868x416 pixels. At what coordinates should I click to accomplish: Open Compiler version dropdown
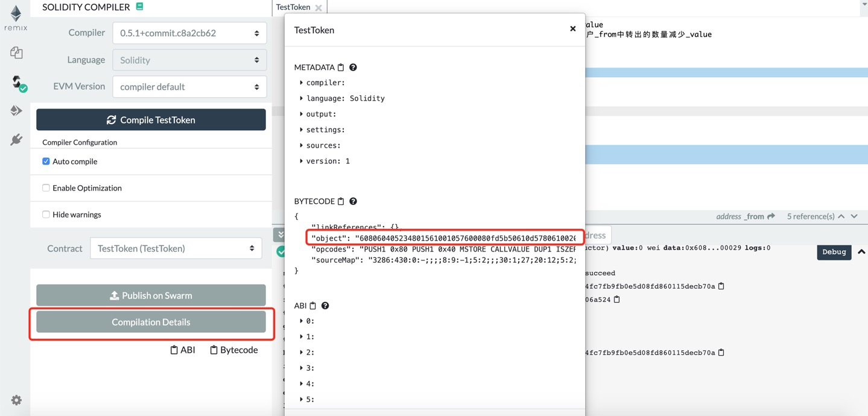click(189, 33)
